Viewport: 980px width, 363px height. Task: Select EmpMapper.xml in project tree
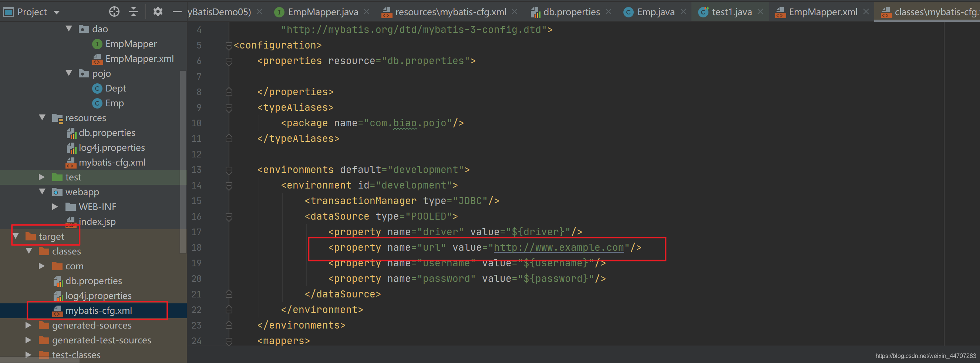point(133,59)
